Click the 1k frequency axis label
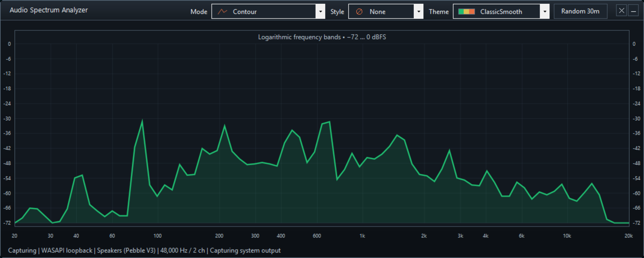 [x=362, y=236]
